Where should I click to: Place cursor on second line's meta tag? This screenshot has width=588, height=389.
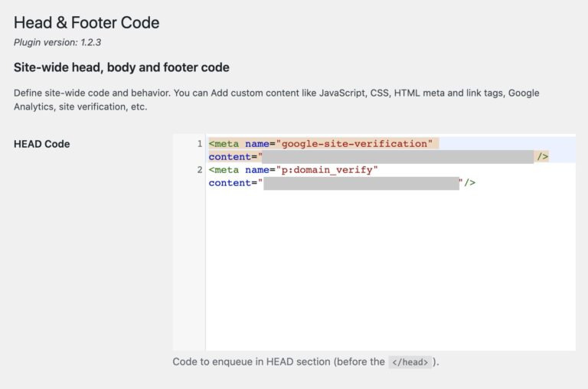tap(225, 170)
